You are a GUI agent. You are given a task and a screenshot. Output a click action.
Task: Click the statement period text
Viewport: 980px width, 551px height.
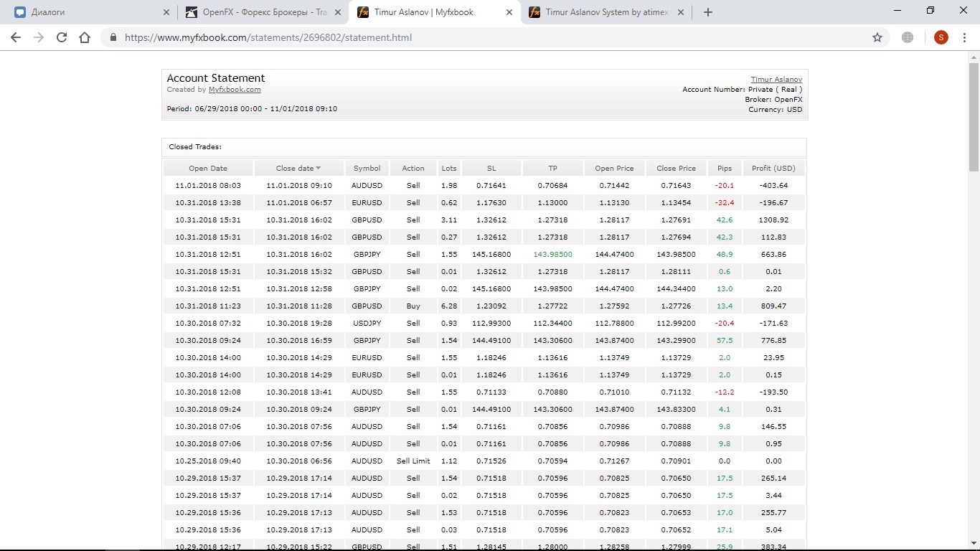(x=252, y=109)
